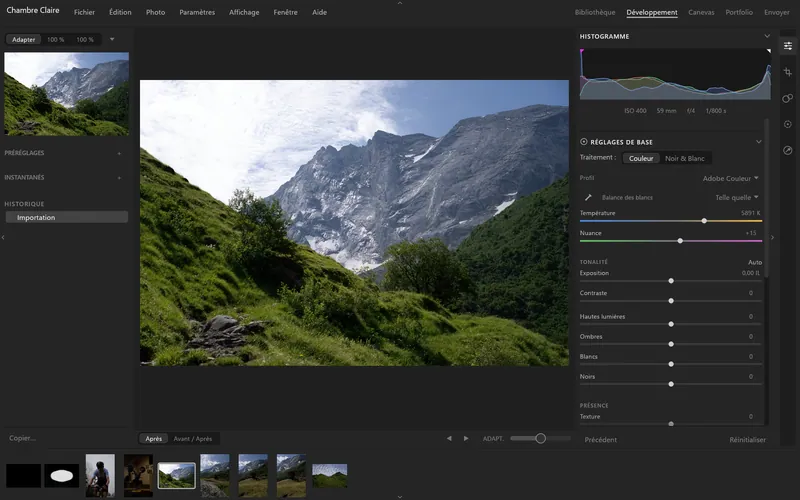The image size is (800, 500).
Task: Open the Telle quelle white balance dropdown
Action: pyautogui.click(x=737, y=197)
